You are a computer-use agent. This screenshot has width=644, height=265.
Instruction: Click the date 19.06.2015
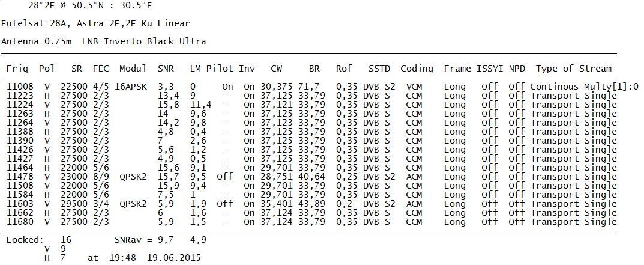coord(173,258)
